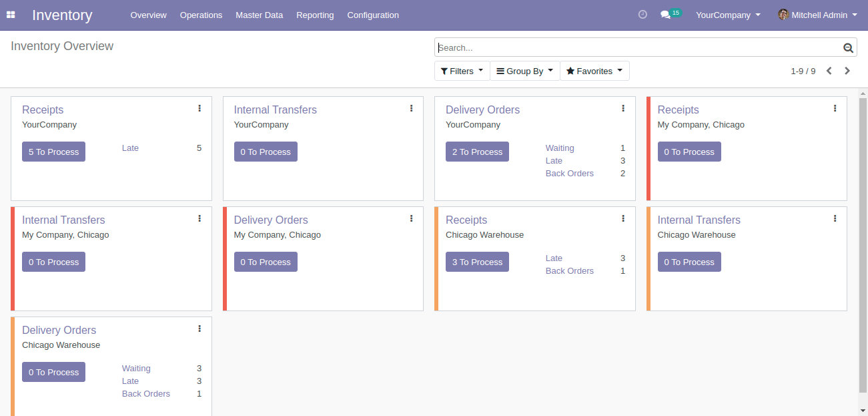The width and height of the screenshot is (868, 416).
Task: Go to previous page arrow
Action: (x=829, y=71)
